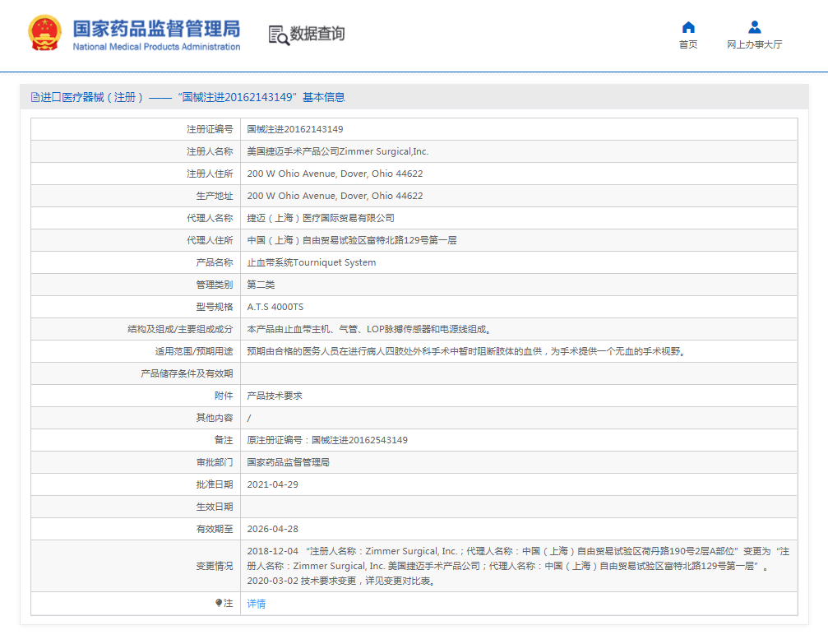Click model value A.T.S 4000TS
This screenshot has width=828, height=644.
coord(275,307)
